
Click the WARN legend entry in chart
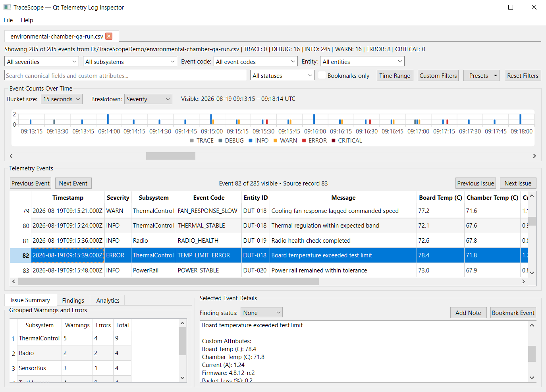[x=285, y=141]
